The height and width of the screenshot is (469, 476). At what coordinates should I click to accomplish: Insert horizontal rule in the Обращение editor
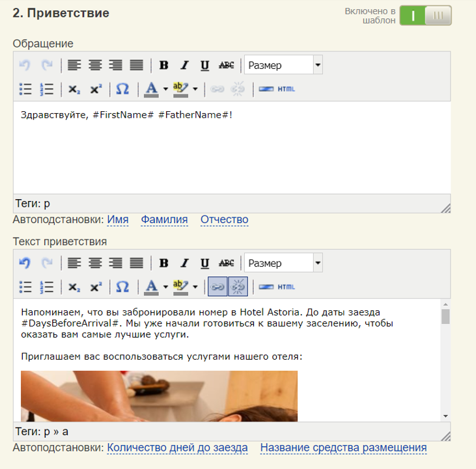[x=266, y=89]
